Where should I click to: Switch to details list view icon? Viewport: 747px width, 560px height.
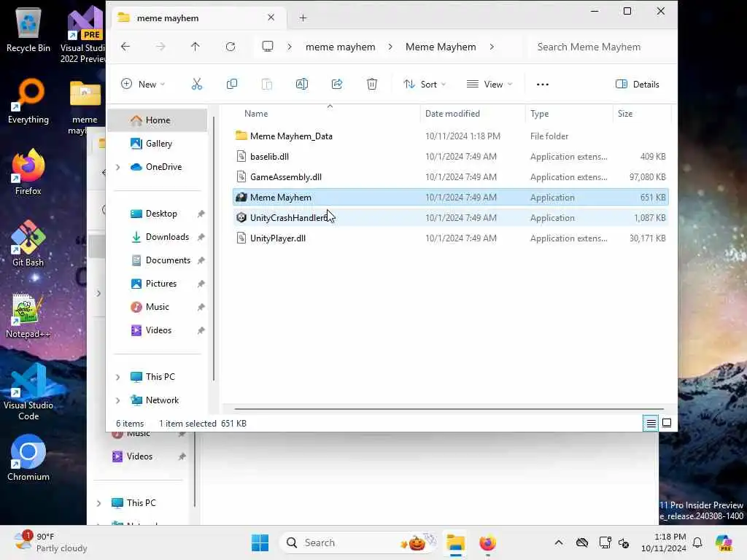[651, 424]
